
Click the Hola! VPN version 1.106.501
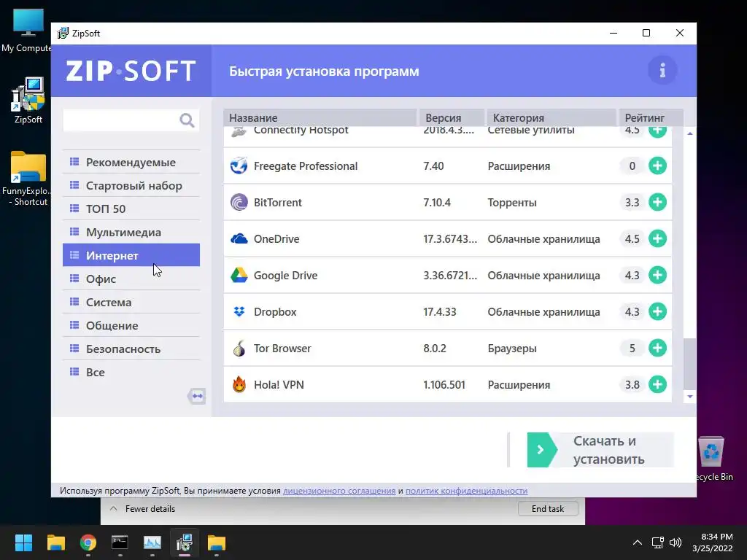[x=444, y=385]
